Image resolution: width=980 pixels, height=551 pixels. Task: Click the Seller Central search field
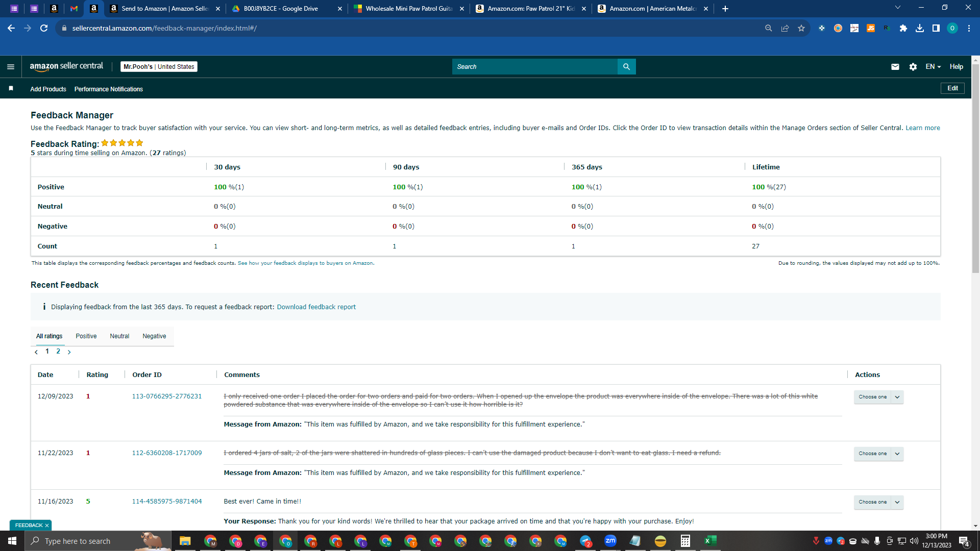pos(534,67)
